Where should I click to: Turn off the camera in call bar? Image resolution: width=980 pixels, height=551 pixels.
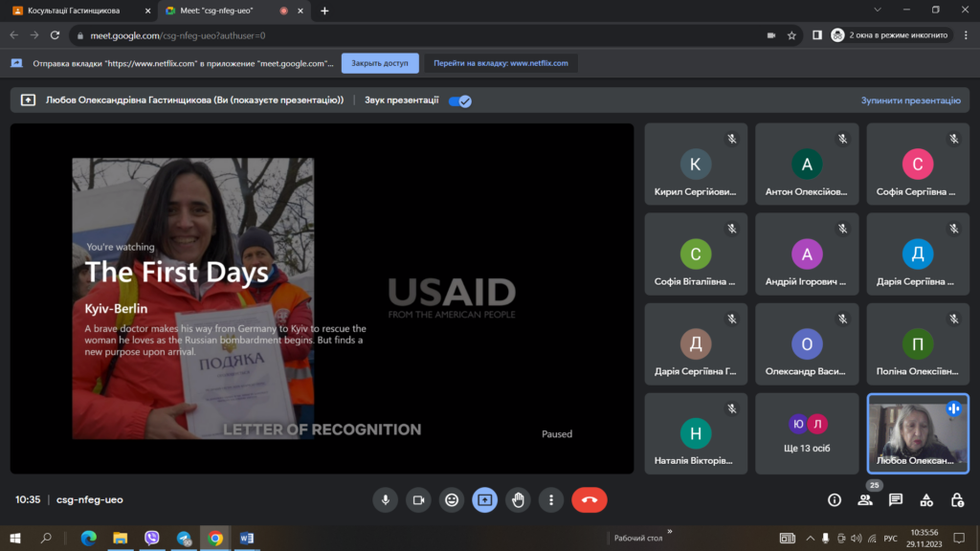[x=418, y=499]
